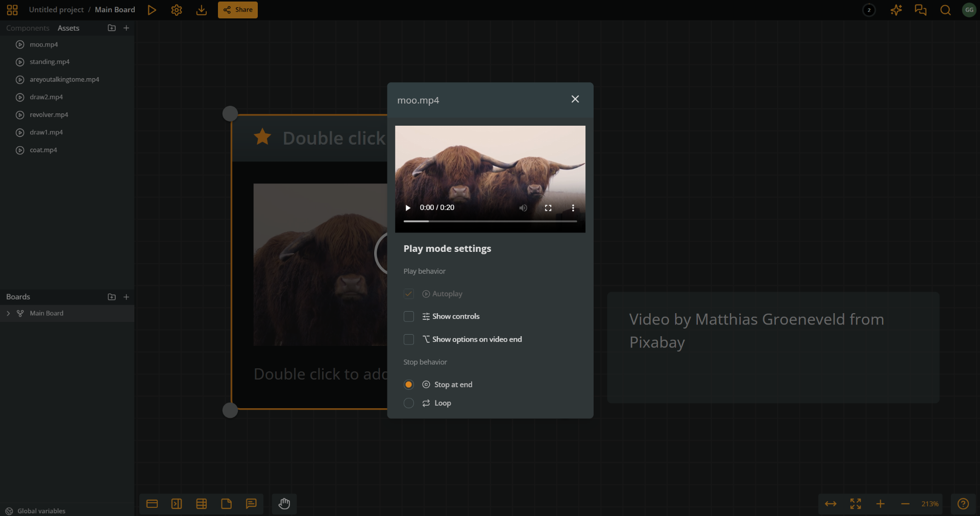Add a comment component
This screenshot has height=516, width=980.
[x=251, y=504]
